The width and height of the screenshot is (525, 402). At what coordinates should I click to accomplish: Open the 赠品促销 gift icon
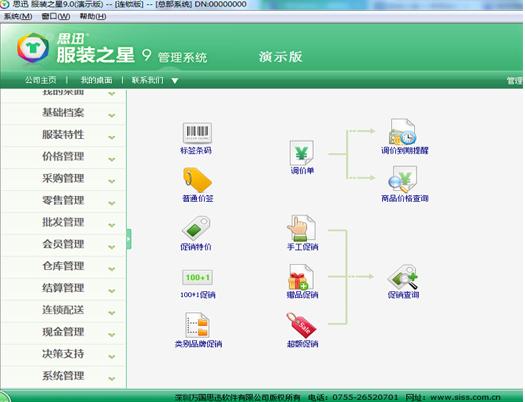[300, 277]
